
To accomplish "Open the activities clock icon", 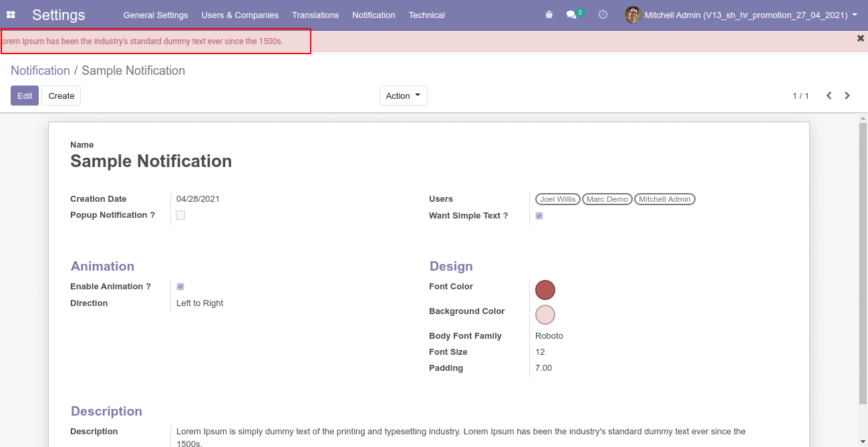I will coord(603,15).
